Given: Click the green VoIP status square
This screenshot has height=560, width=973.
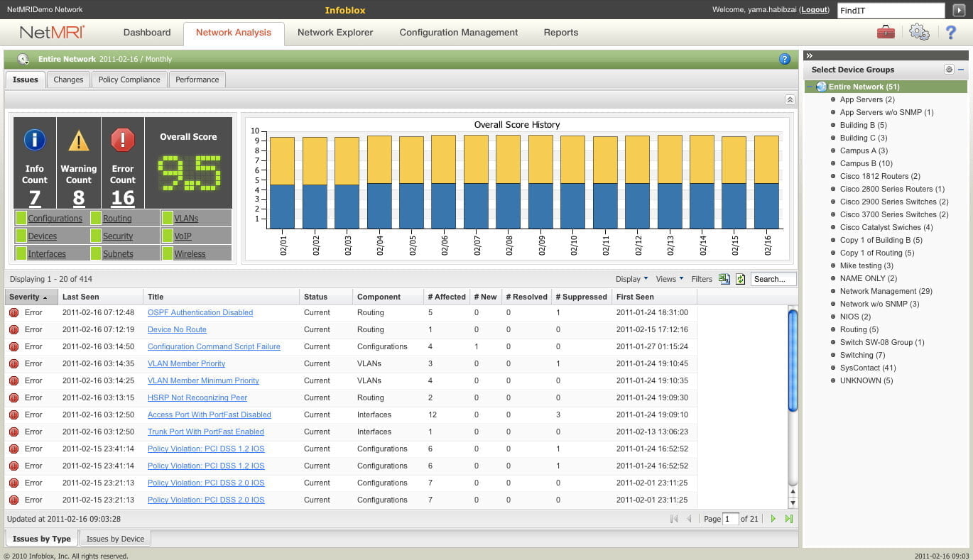Looking at the screenshot, I should 168,236.
